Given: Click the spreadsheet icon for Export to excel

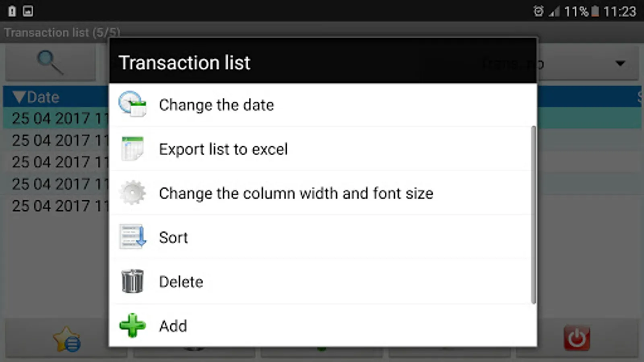Looking at the screenshot, I should click(132, 149).
